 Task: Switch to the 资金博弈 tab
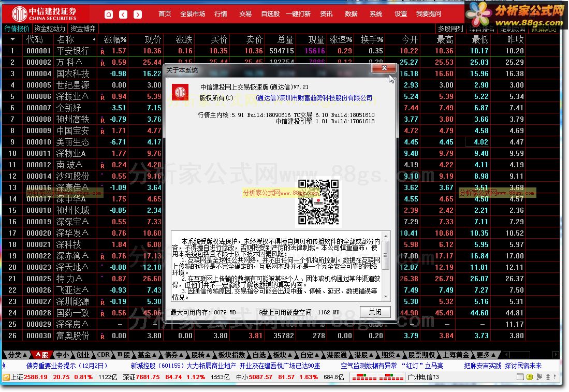(x=83, y=28)
